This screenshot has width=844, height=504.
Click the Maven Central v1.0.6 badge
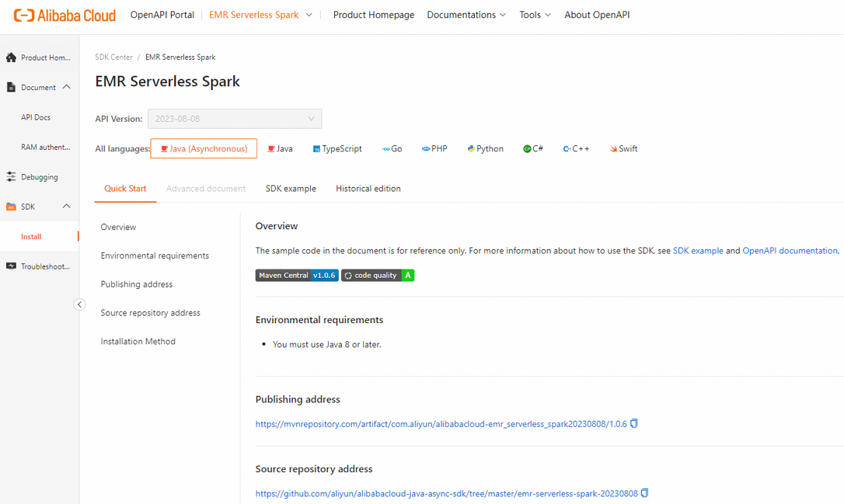pos(296,275)
